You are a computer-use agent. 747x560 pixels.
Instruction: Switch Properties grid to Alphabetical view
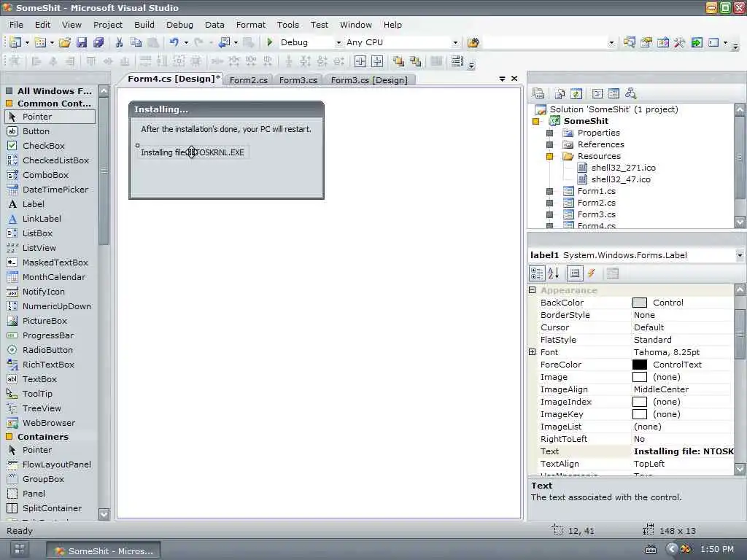554,273
